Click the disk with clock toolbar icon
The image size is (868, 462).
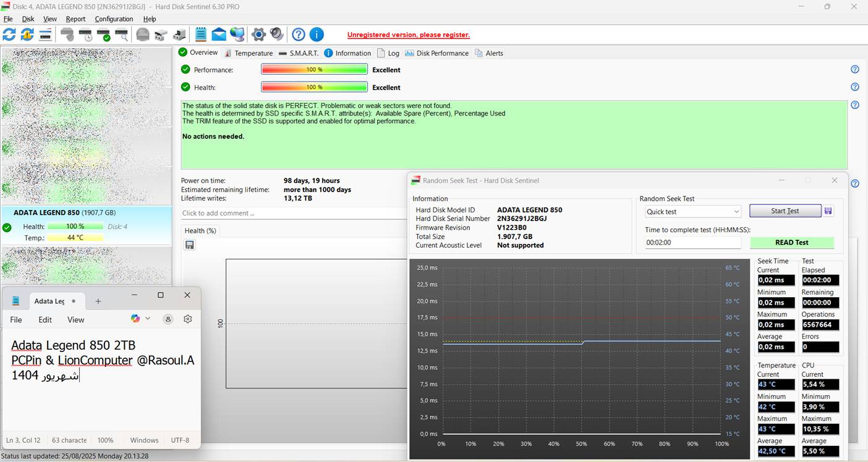pyautogui.click(x=85, y=35)
